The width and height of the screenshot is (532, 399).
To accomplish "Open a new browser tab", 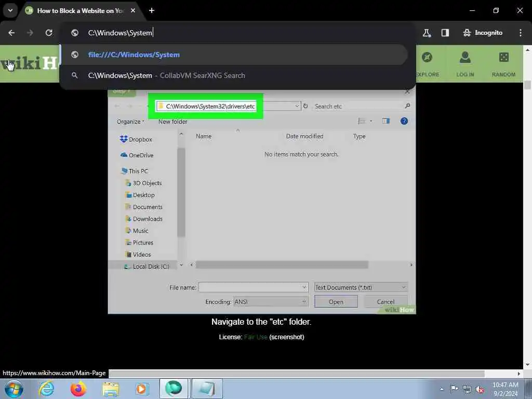I will pos(152,10).
